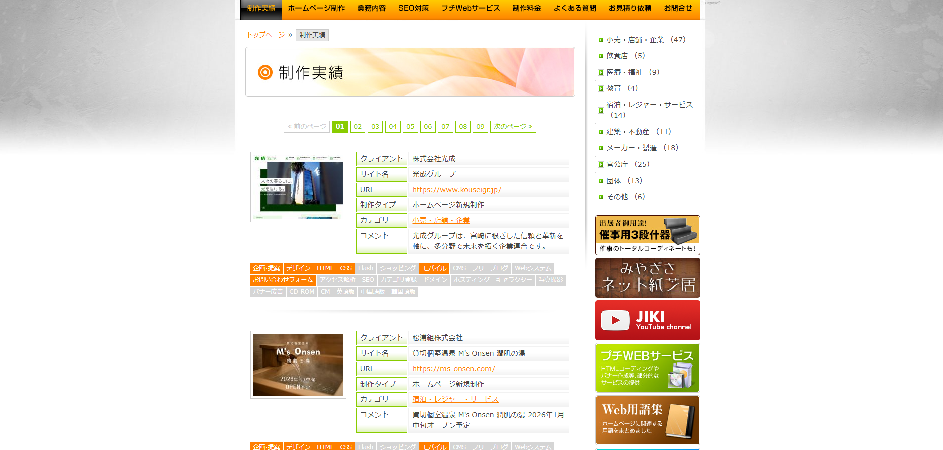The width and height of the screenshot is (943, 450).
Task: Click the 催事用3段什器 banner
Action: tap(647, 235)
